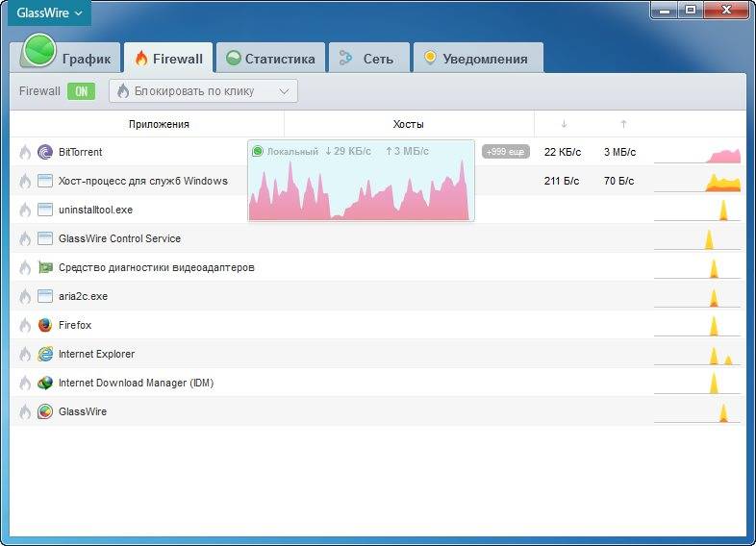Block the Windows services host process flame

pyautogui.click(x=25, y=181)
